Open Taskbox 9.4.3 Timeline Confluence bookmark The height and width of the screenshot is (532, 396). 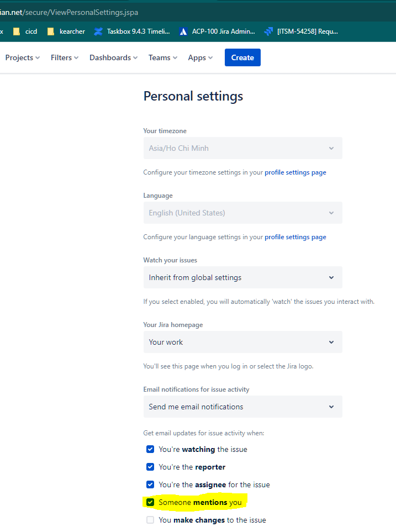(132, 31)
